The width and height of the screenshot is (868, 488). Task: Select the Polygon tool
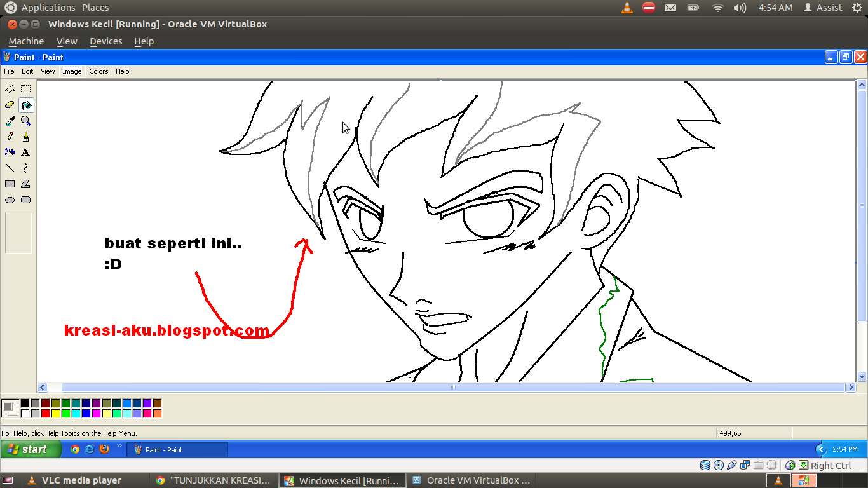pyautogui.click(x=25, y=184)
